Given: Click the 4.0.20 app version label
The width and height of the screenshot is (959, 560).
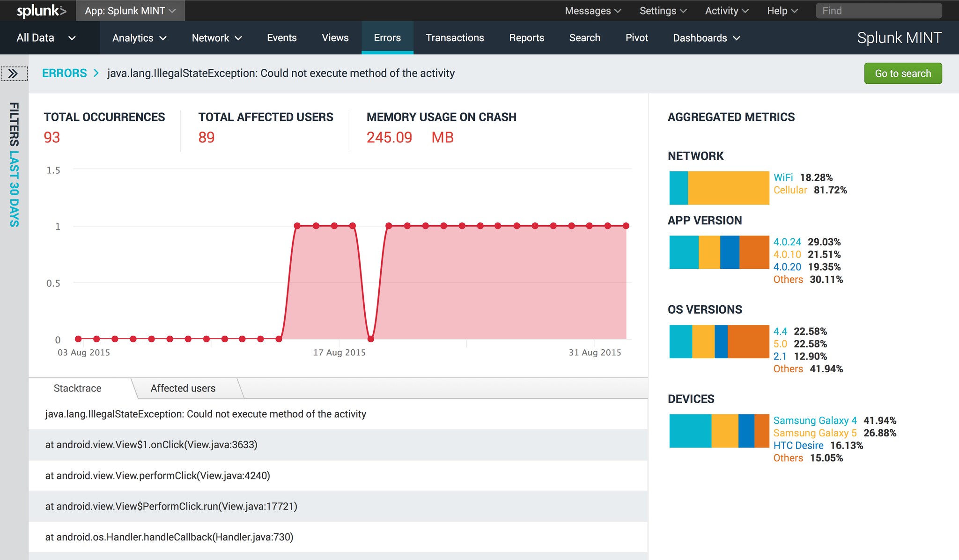Looking at the screenshot, I should tap(787, 267).
